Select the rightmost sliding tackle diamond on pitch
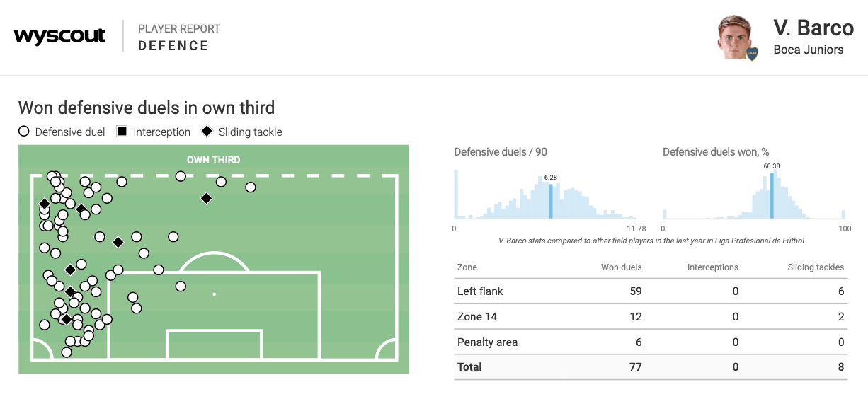 (206, 199)
